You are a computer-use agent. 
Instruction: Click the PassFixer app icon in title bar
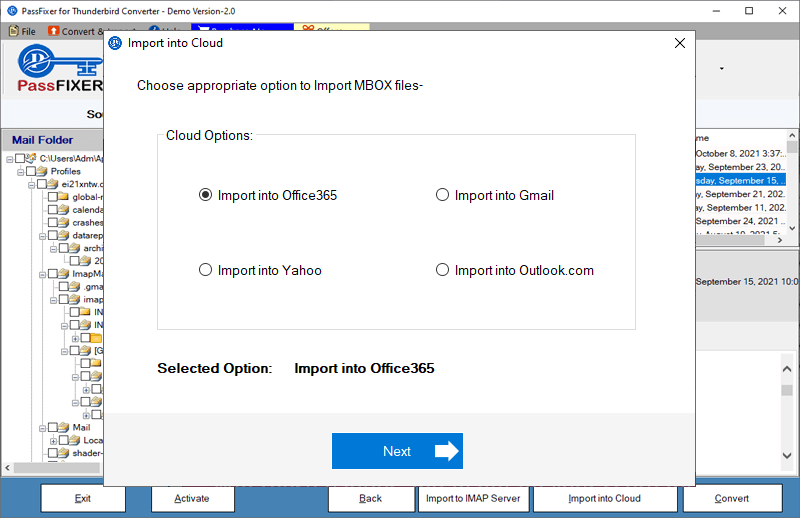point(12,11)
